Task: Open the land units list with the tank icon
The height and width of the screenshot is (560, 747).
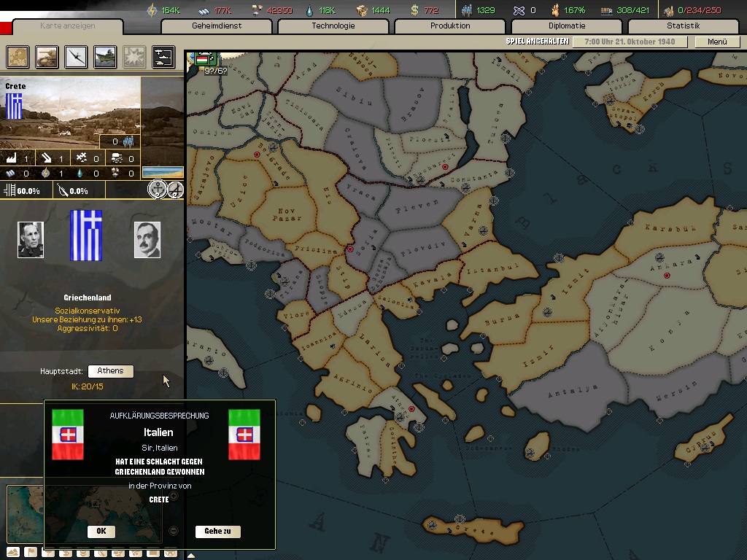Action: 47,56
